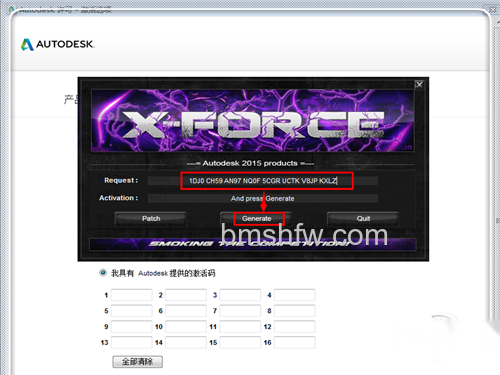Click activation code box 8
Screen dimensions: 500x375
point(295,311)
